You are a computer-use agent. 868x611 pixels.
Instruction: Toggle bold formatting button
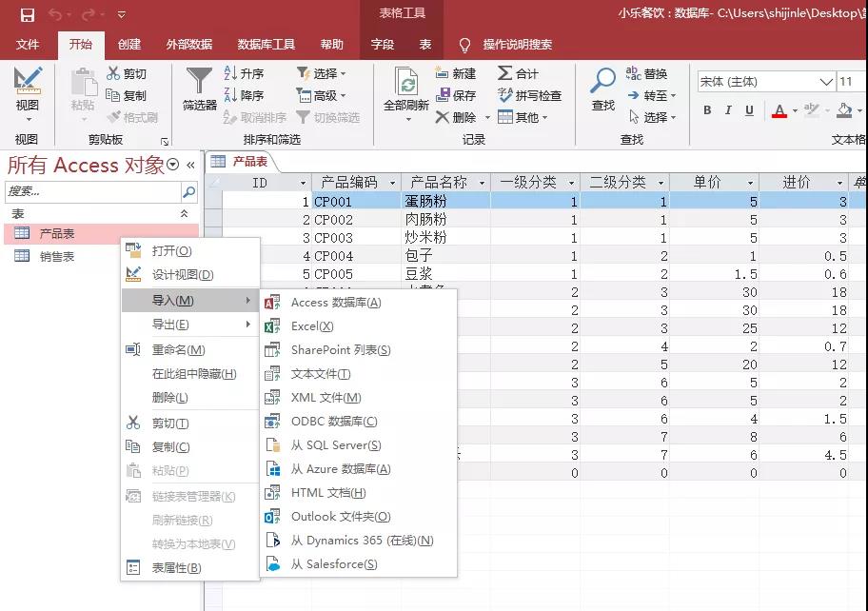coord(707,110)
